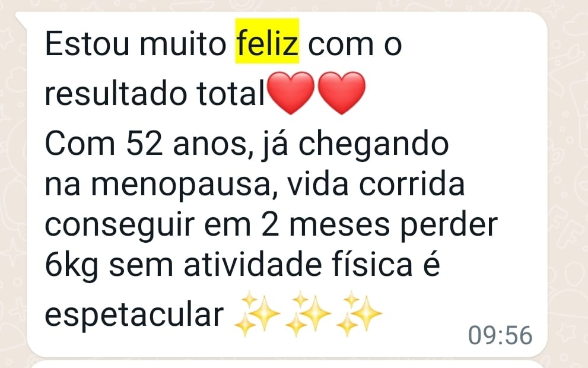Click the second red heart emoji
Viewport: 588px width, 368px height.
tap(341, 93)
